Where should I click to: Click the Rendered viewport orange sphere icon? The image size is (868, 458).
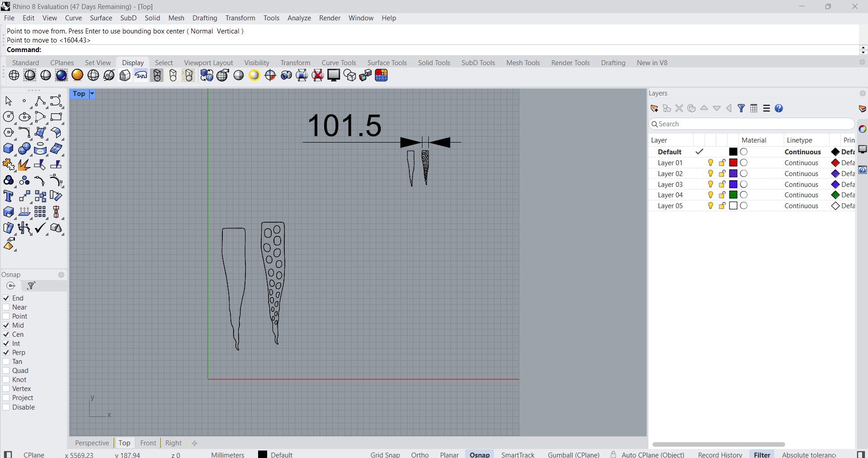click(77, 75)
